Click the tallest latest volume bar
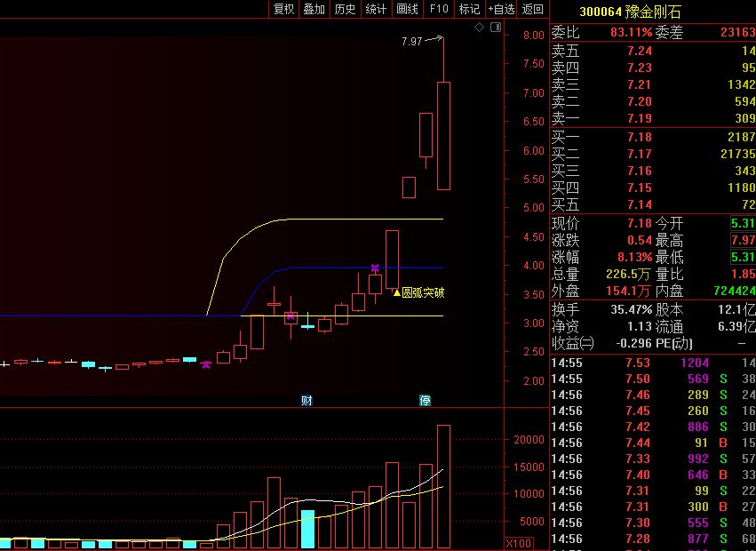Image resolution: width=756 pixels, height=551 pixels. tap(443, 486)
